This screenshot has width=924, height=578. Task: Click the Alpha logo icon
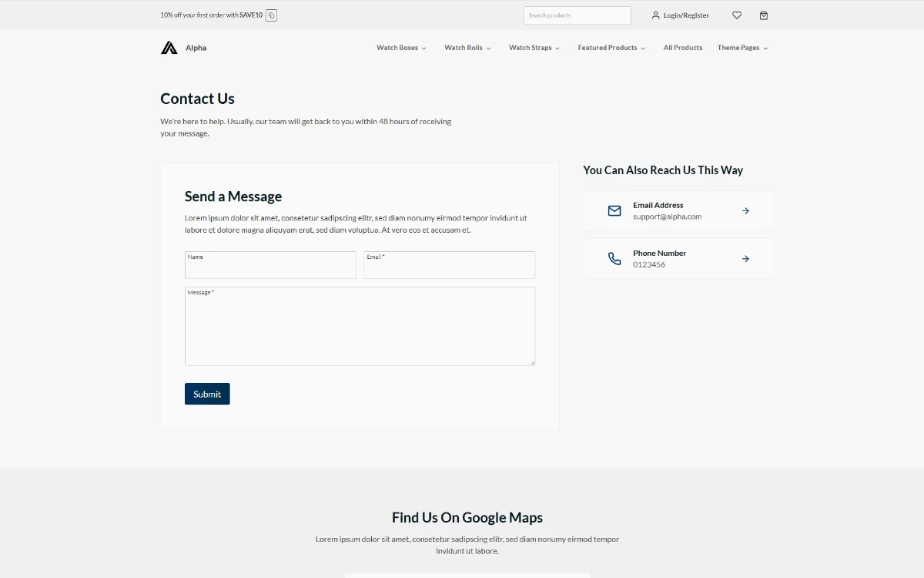pos(169,48)
